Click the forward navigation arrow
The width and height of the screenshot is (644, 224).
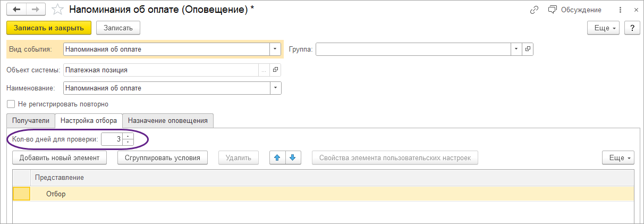coord(36,10)
